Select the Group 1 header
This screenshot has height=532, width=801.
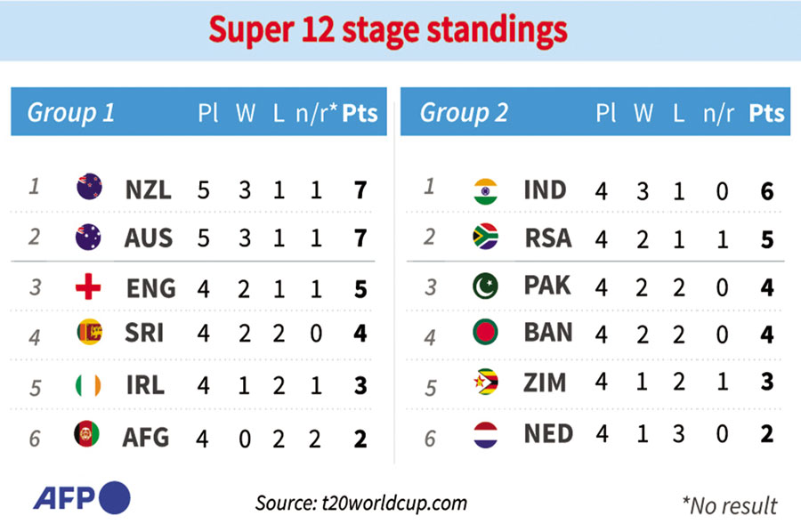click(71, 113)
